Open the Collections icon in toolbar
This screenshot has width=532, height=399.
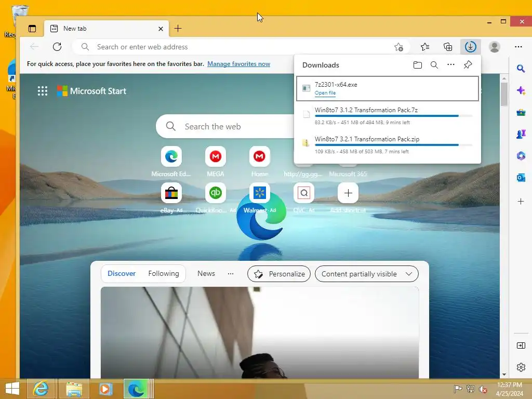click(x=448, y=47)
